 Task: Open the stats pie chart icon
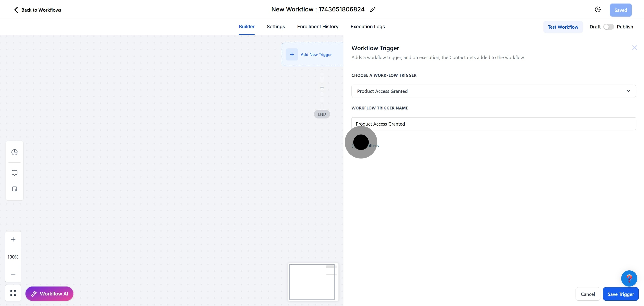click(15, 152)
